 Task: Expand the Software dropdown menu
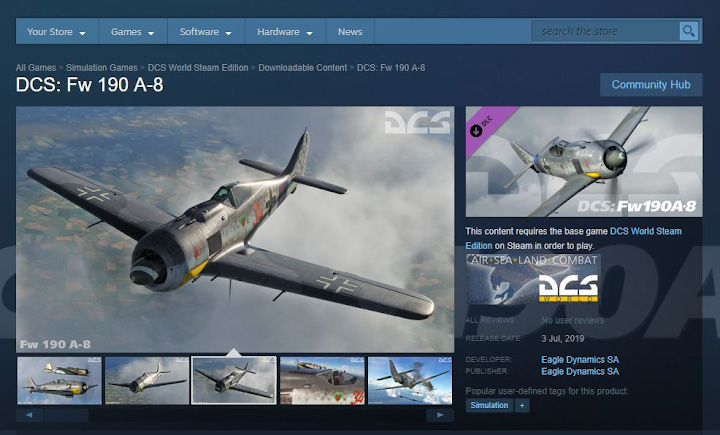[x=205, y=32]
